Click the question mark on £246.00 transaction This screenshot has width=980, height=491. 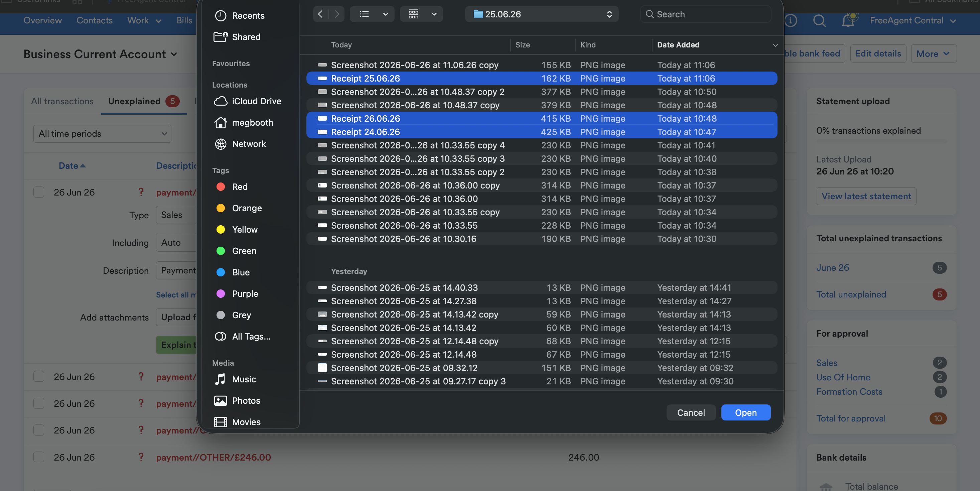pos(141,457)
